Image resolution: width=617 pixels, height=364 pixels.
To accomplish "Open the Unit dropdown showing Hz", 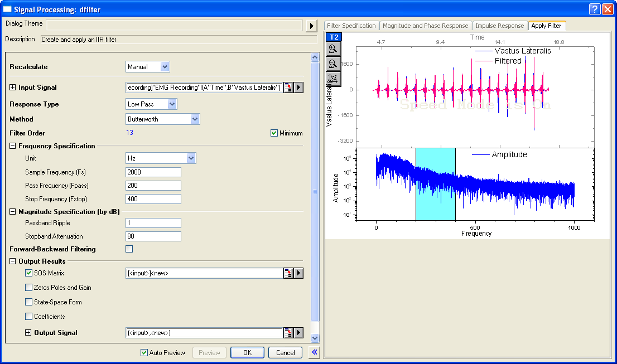I will pos(191,158).
